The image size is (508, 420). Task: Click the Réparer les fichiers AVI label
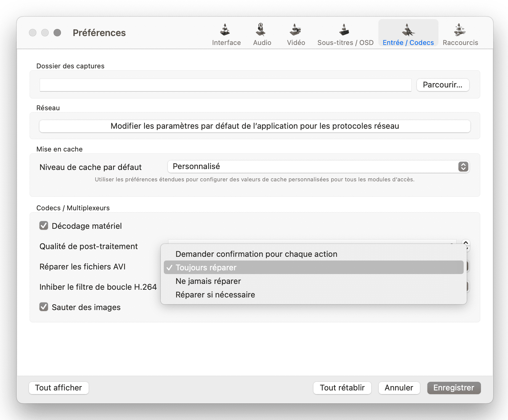(83, 267)
